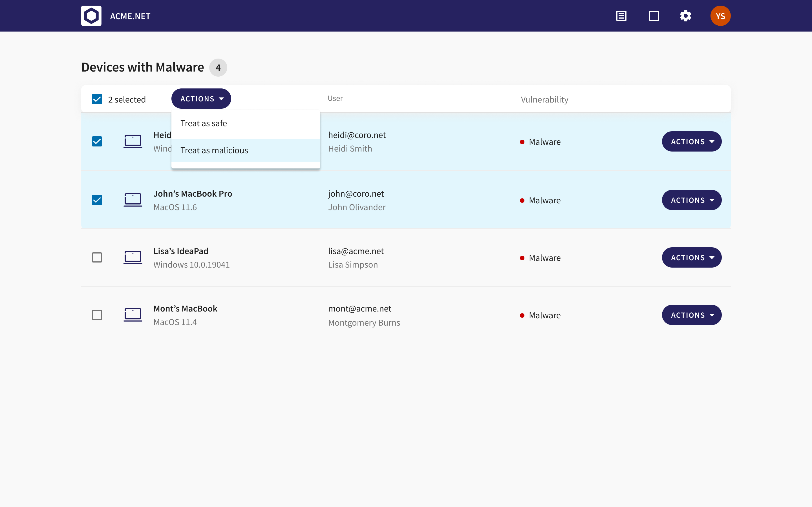Click the orange YS profile avatar
This screenshot has height=507, width=812.
[720, 15]
